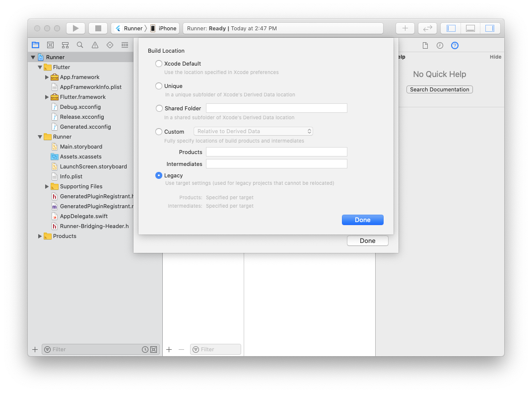Expand Flutter.framework
The height and width of the screenshot is (393, 532).
tap(47, 97)
